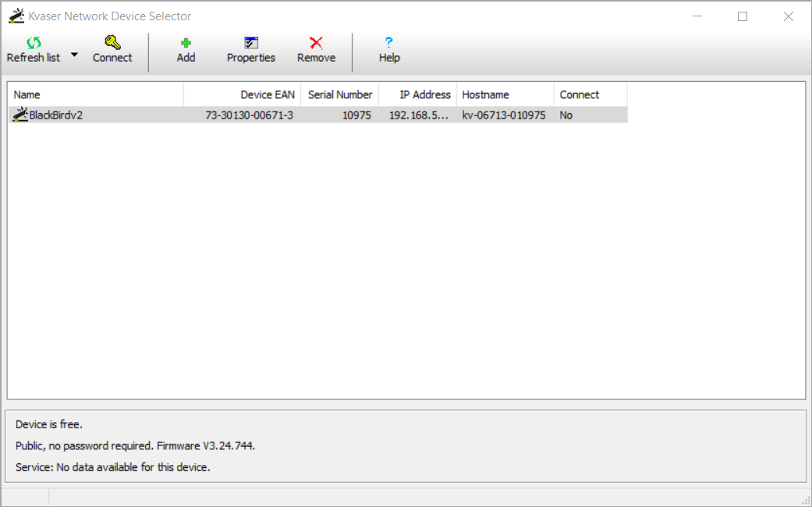This screenshot has height=507, width=812.
Task: Click hostname kv-06713-010975 cell
Action: click(504, 115)
